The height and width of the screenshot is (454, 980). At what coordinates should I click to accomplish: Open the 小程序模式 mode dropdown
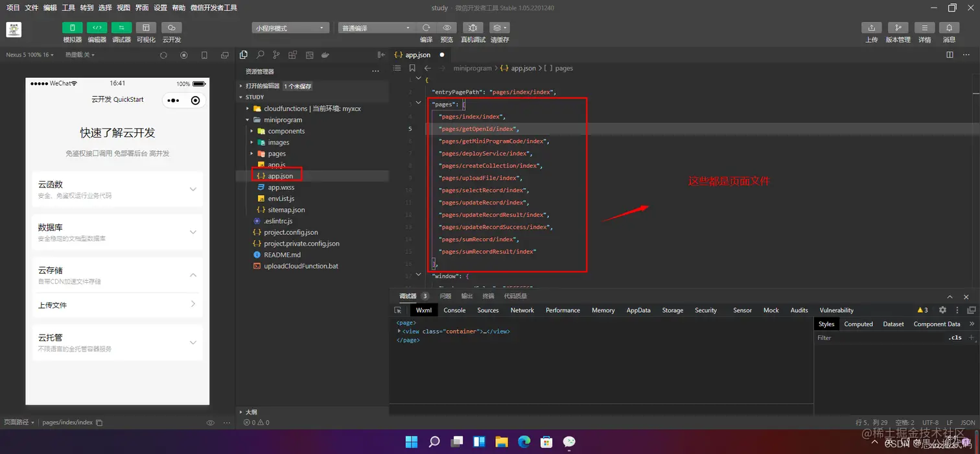290,28
